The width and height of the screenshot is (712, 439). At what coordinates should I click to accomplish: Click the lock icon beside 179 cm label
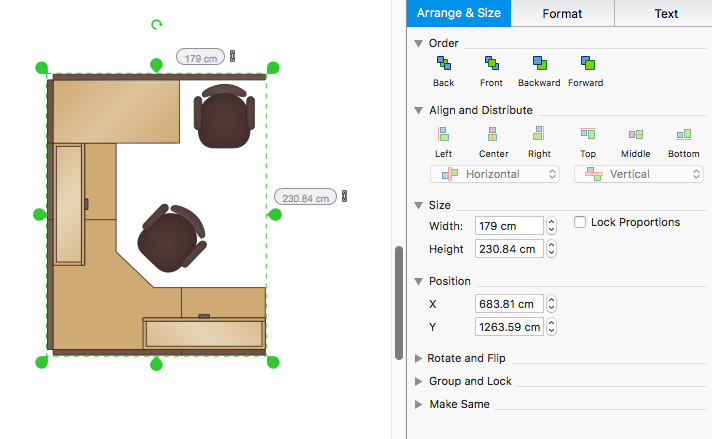(x=232, y=56)
